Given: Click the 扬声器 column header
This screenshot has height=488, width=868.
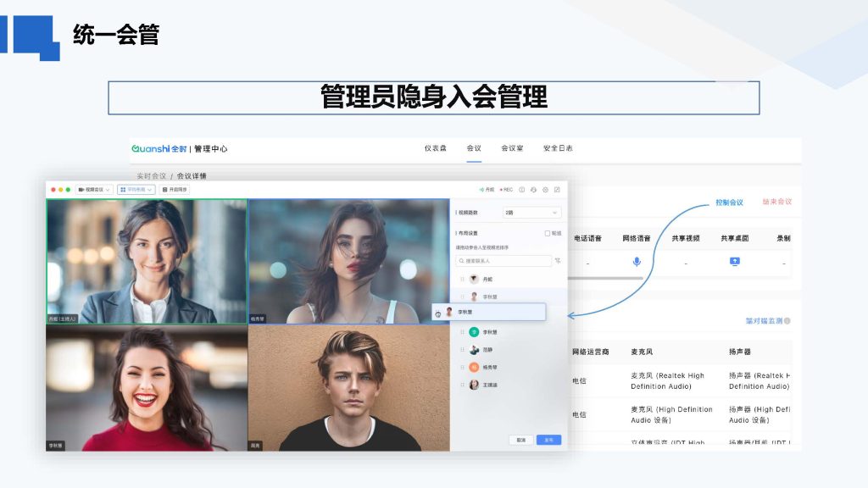Looking at the screenshot, I should click(x=740, y=352).
